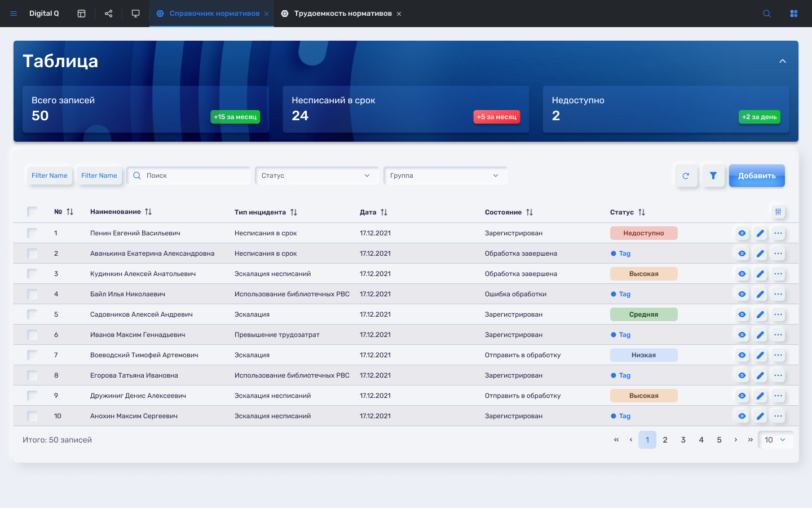The image size is (812, 508).
Task: Click the monitor icon in top bar
Action: click(x=135, y=14)
